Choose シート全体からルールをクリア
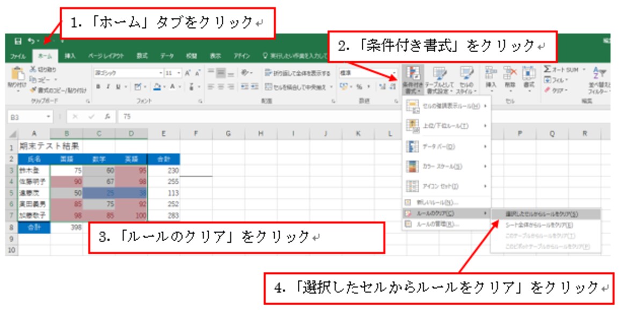Viewport: 644px width, 317px height. coord(546,225)
